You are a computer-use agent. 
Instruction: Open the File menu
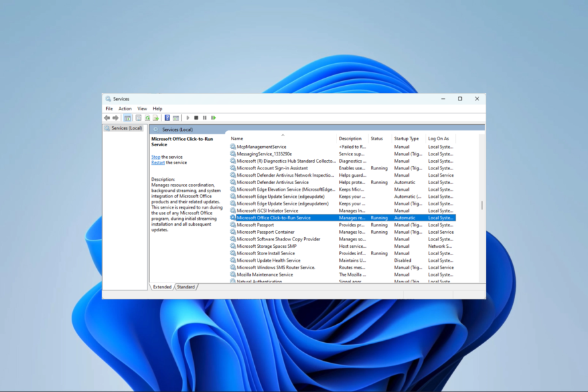click(109, 108)
